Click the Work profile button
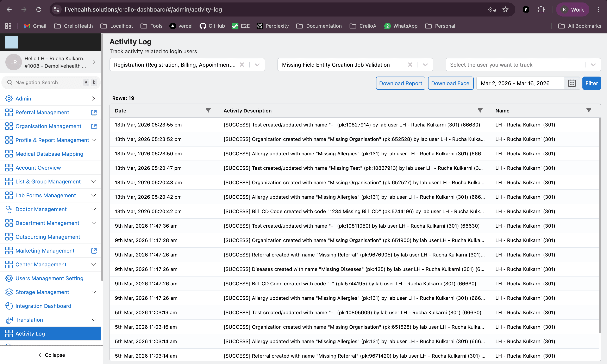607x364 pixels. (x=573, y=9)
